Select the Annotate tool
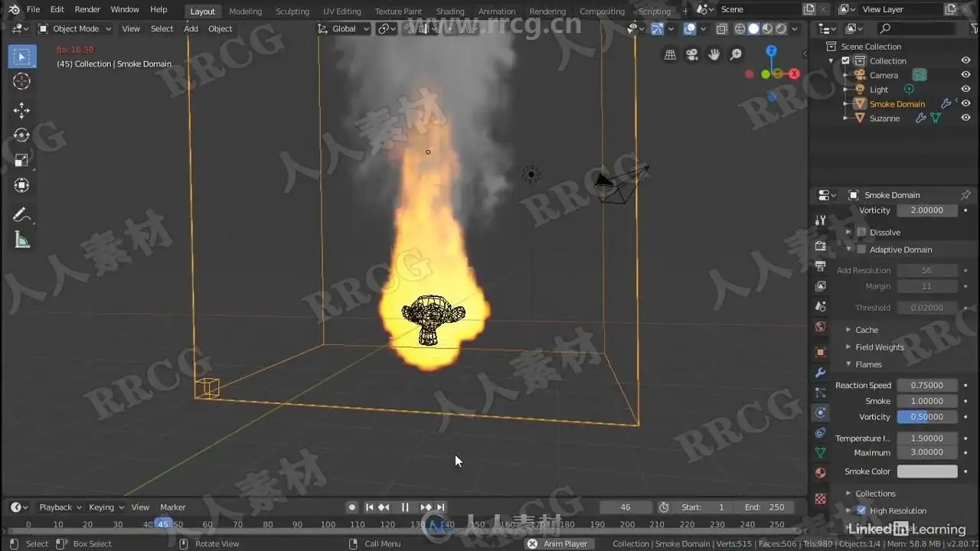This screenshot has width=980, height=551. (22, 215)
